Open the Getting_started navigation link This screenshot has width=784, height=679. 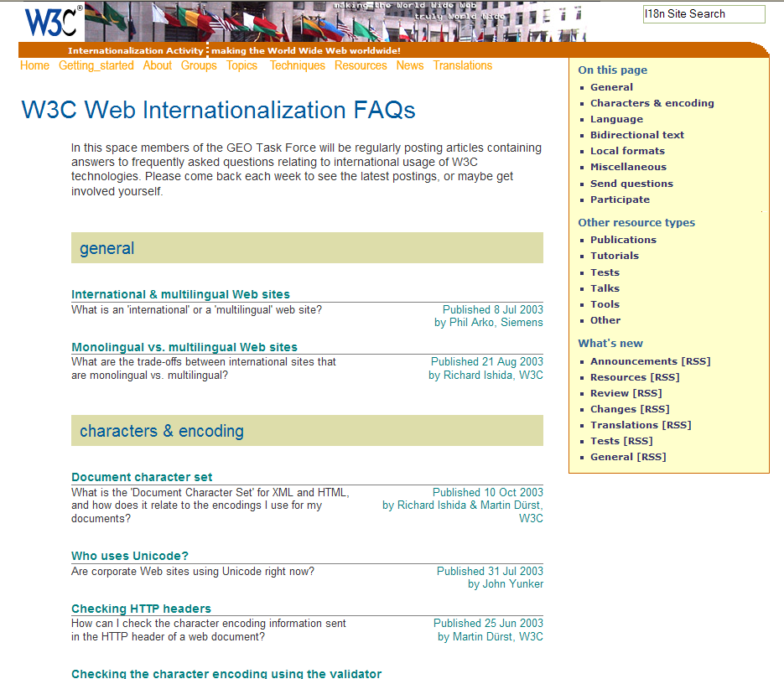click(x=96, y=65)
